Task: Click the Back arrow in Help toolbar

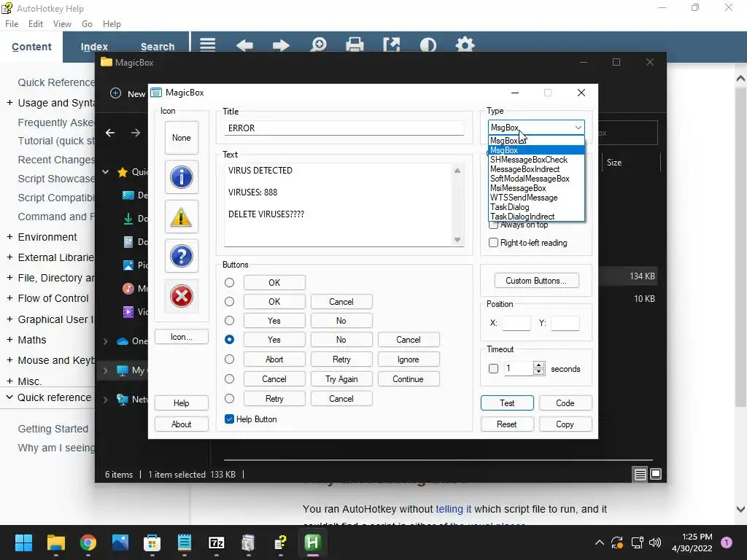Action: tap(244, 46)
